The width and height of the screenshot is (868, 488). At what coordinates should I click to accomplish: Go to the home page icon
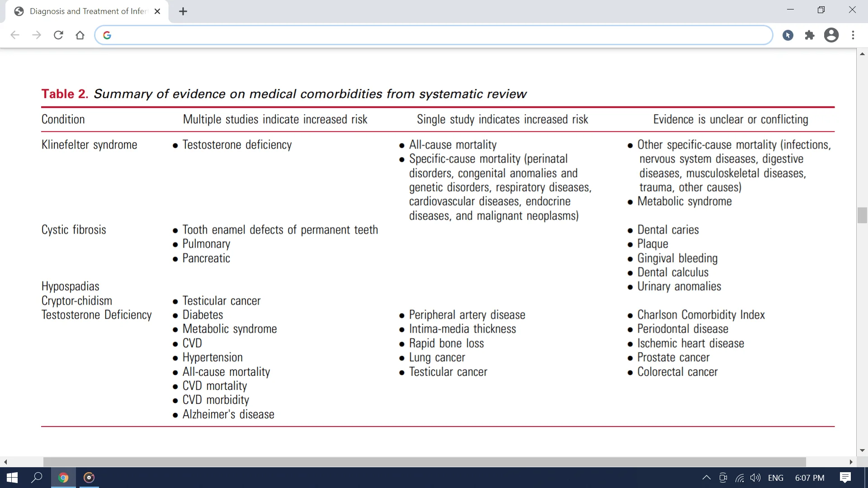coord(80,35)
